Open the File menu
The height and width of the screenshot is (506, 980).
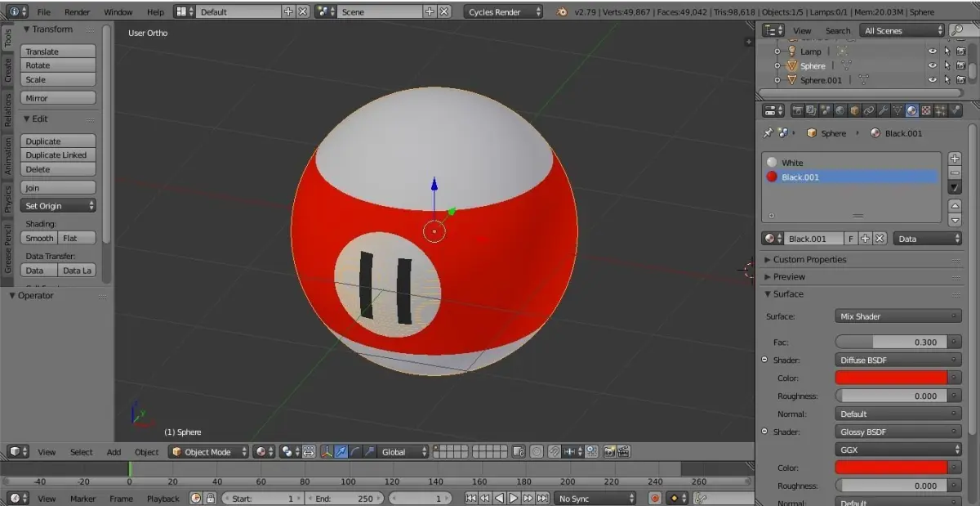point(43,12)
